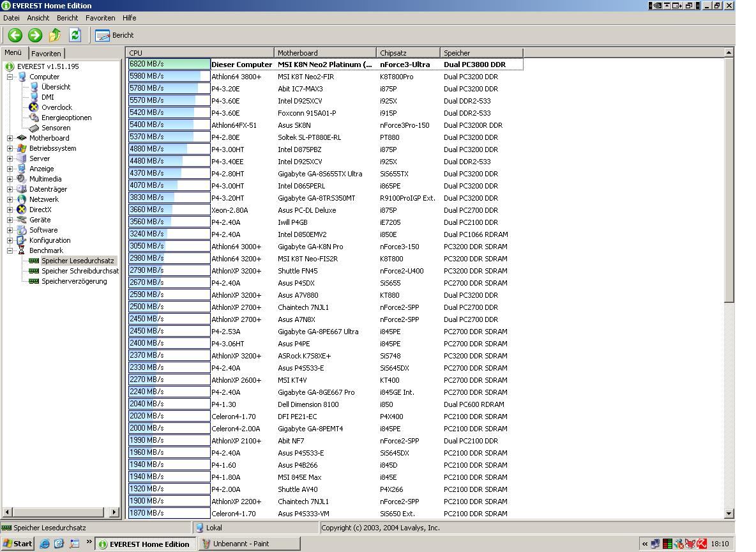Sort by the Speicher column header
Viewport: 756px width, 552px height.
481,52
